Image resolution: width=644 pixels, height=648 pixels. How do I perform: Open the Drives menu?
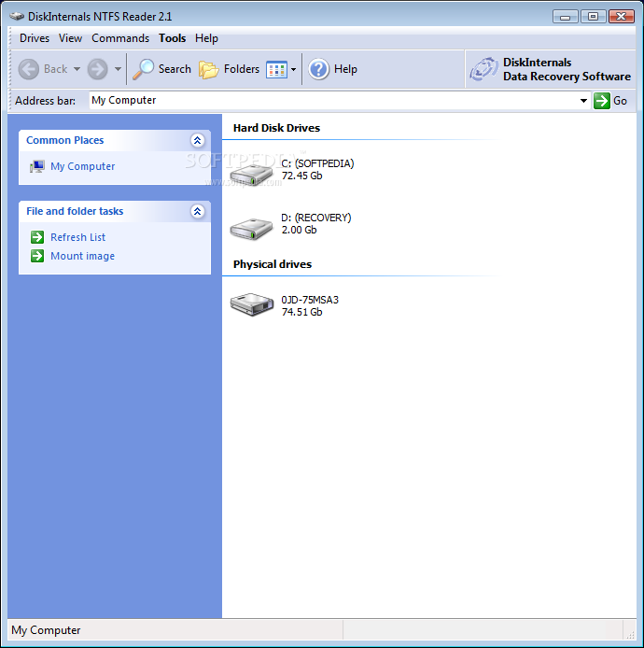tap(35, 38)
